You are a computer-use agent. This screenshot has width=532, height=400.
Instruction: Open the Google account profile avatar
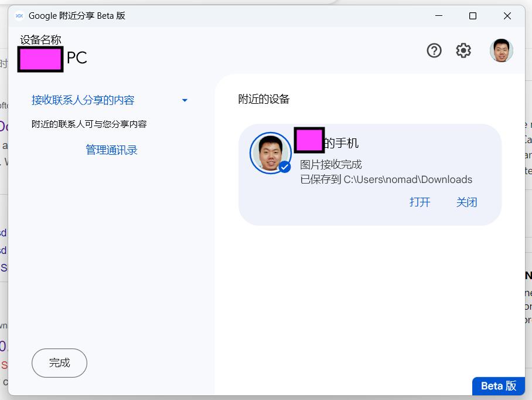501,50
